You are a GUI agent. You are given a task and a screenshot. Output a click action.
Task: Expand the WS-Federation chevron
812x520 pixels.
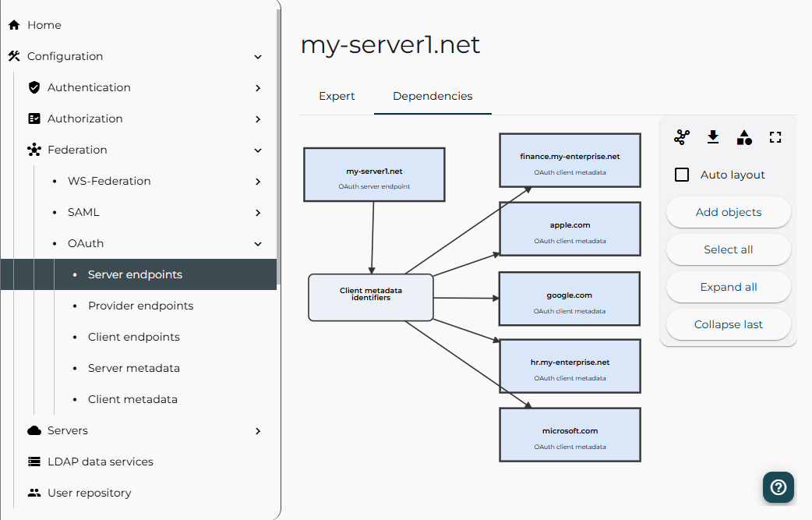tap(258, 182)
